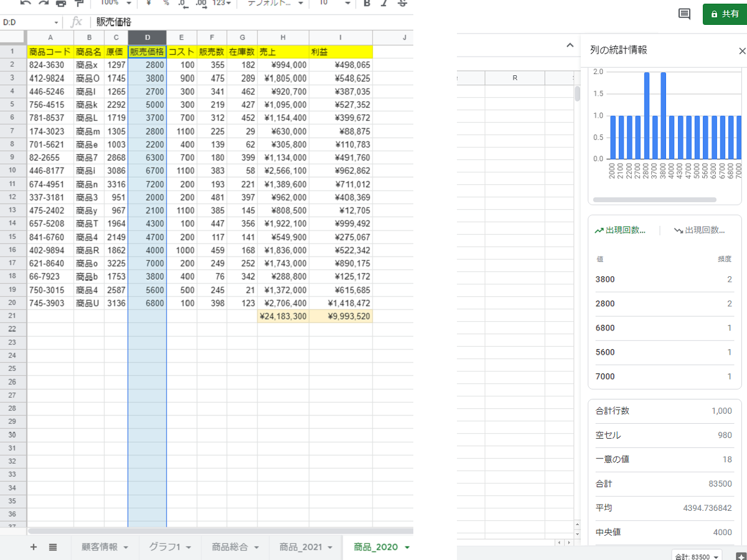Click the green 共有 share button

click(x=725, y=14)
